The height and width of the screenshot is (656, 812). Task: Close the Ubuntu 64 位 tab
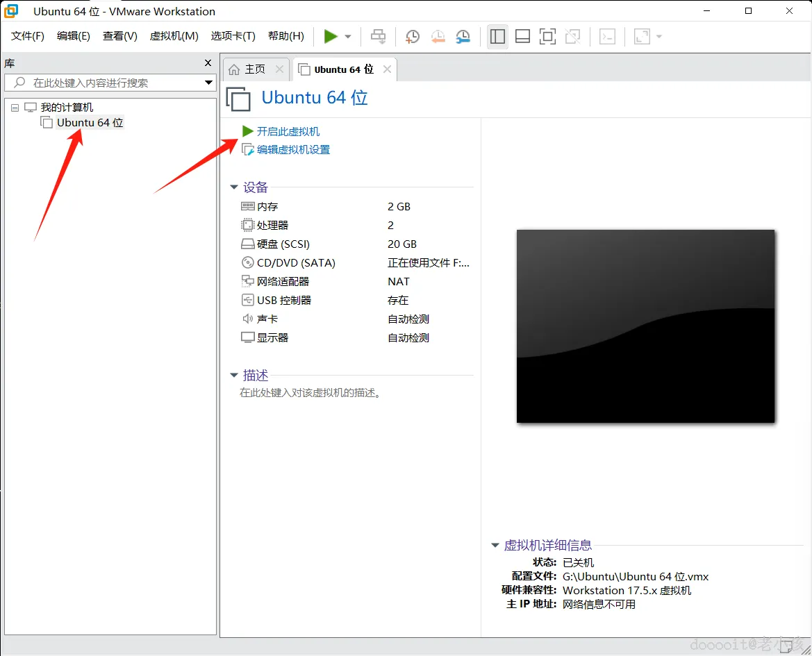click(x=387, y=69)
